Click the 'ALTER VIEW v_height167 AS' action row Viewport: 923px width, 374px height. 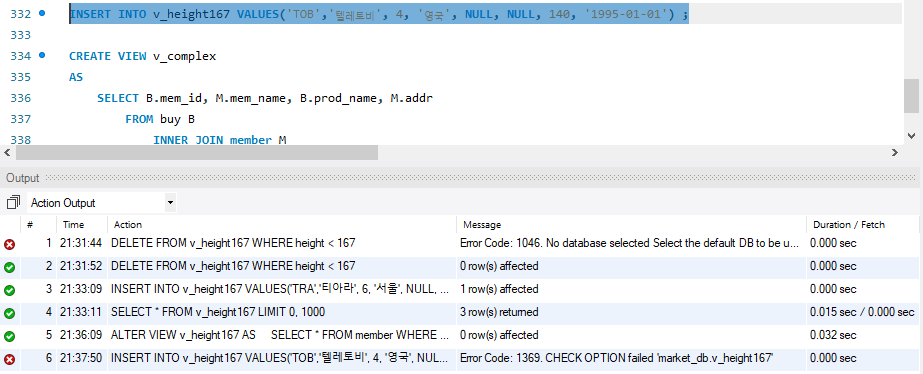click(x=280, y=335)
